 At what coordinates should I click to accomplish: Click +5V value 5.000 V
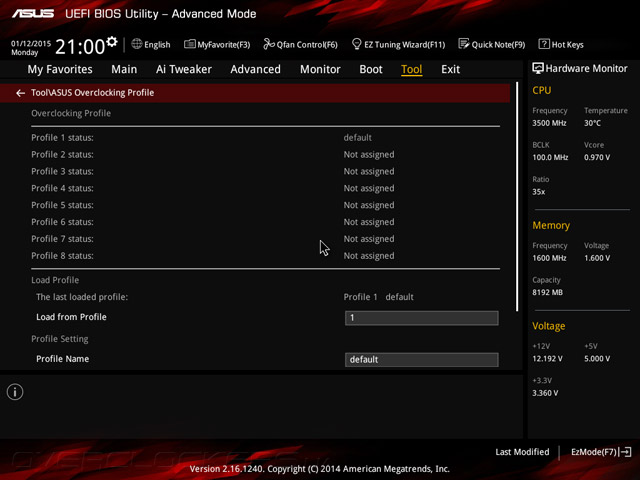click(597, 359)
